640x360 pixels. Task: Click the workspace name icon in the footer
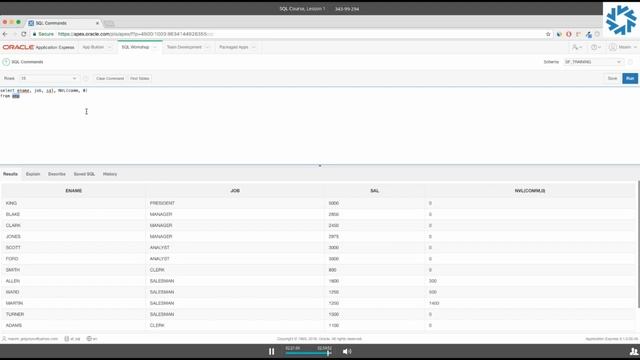click(x=67, y=339)
